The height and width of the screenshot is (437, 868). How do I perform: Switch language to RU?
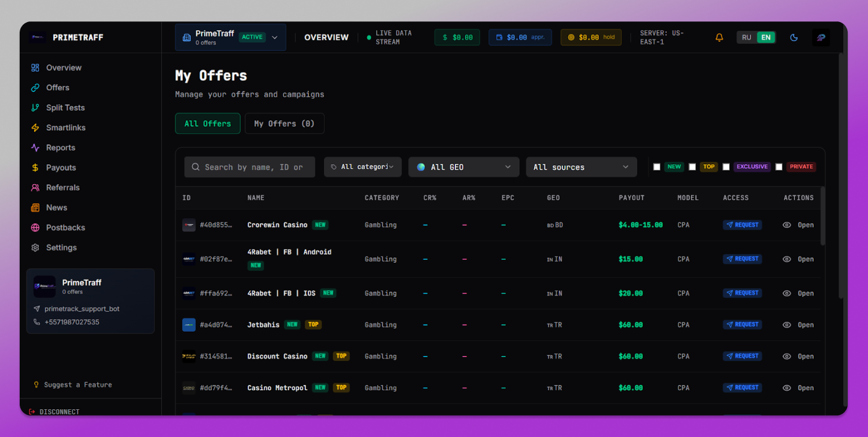click(x=746, y=38)
